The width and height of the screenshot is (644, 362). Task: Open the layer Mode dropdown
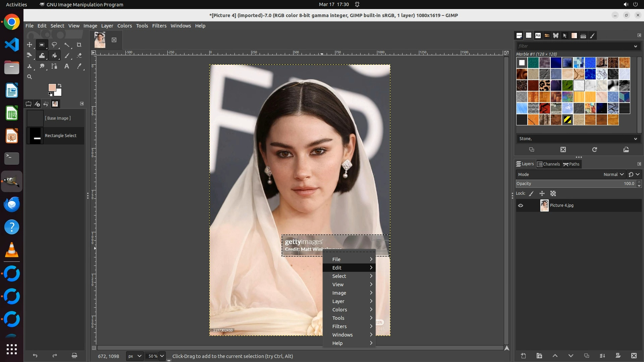(613, 174)
